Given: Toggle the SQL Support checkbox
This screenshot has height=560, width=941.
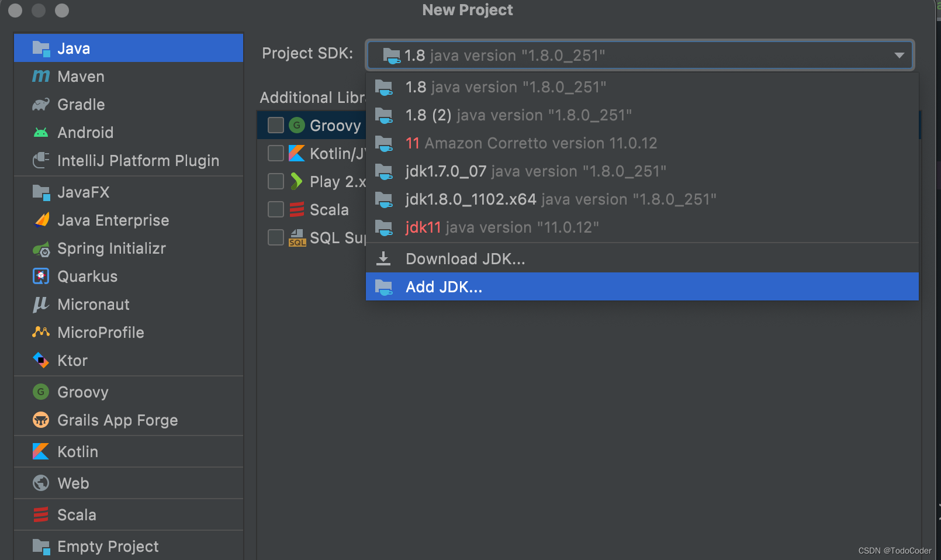Looking at the screenshot, I should (276, 237).
